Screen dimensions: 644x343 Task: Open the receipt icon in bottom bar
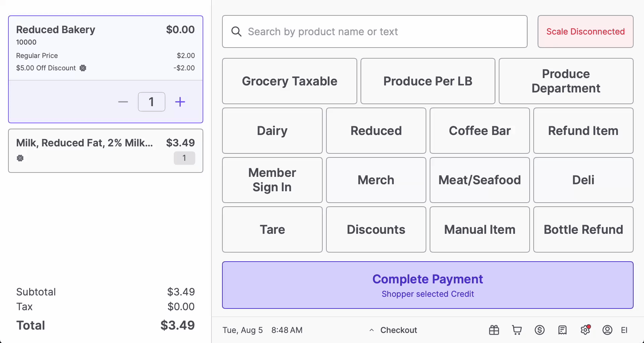[562, 330]
